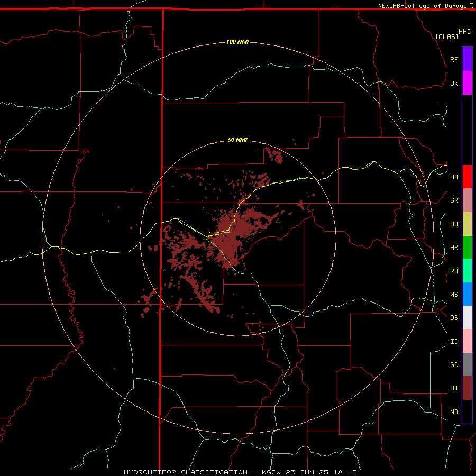Click the 50 NMI range ring label
The width and height of the screenshot is (476, 476).
pyautogui.click(x=237, y=140)
